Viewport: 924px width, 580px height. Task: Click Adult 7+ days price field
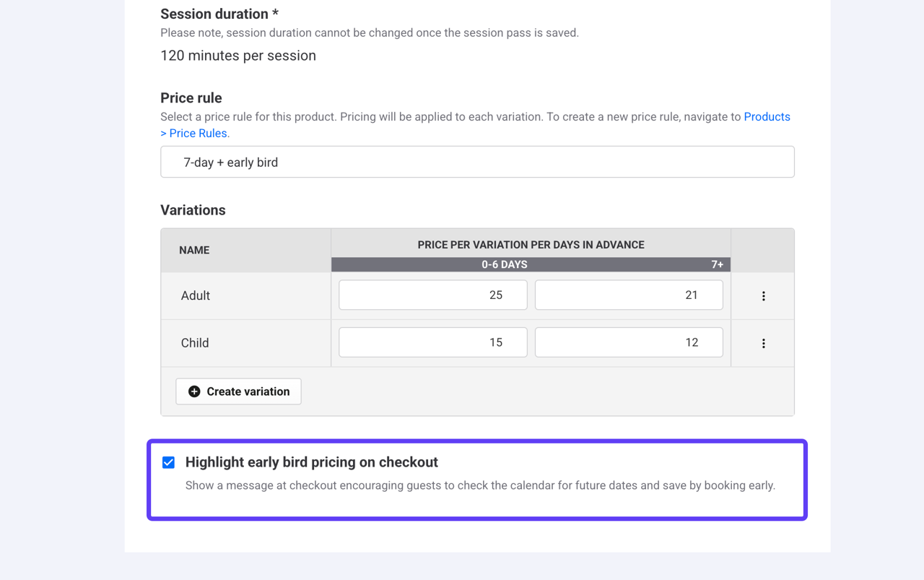628,295
